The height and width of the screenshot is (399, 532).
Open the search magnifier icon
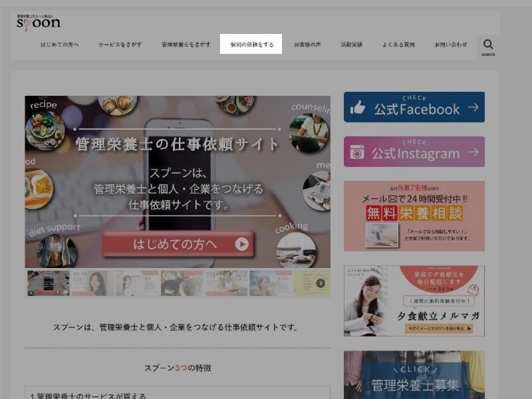coord(488,44)
